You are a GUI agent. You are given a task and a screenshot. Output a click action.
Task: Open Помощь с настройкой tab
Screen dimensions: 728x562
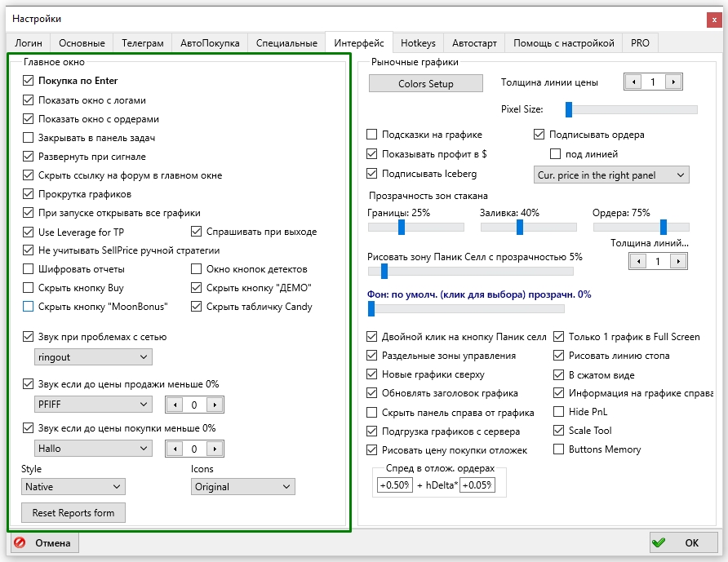point(564,43)
